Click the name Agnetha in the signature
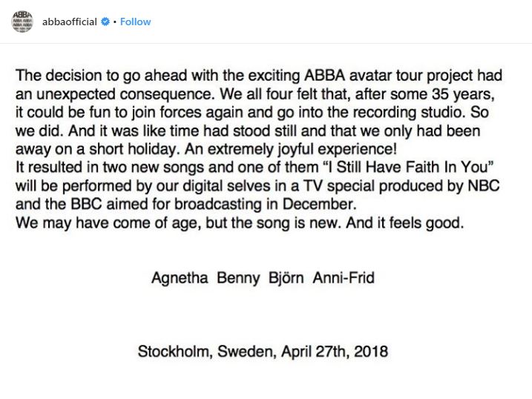Image resolution: width=532 pixels, height=399 pixels. pyautogui.click(x=180, y=278)
